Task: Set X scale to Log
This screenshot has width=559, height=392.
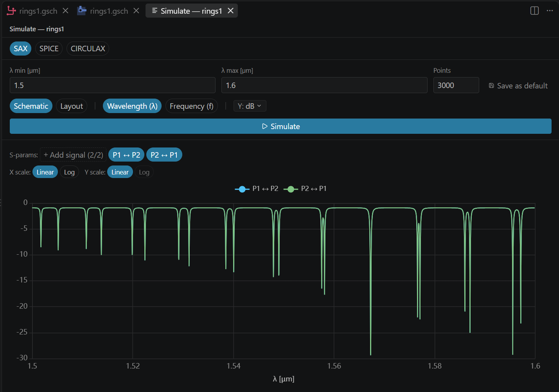Action: pos(69,172)
